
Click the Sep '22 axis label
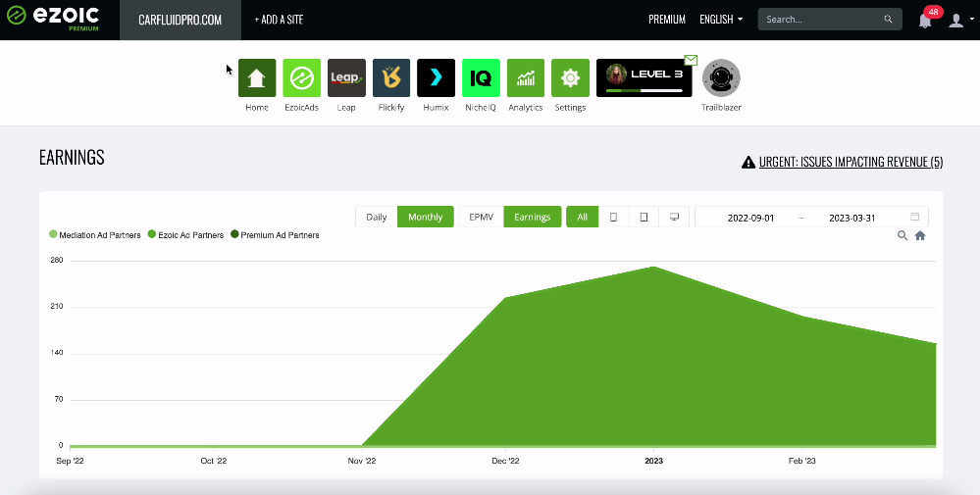(70, 462)
